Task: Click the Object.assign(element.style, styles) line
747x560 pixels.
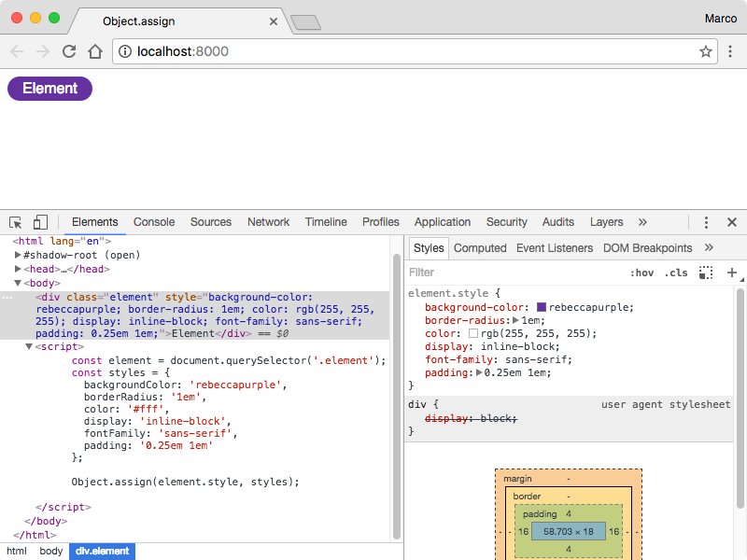Action: (185, 482)
